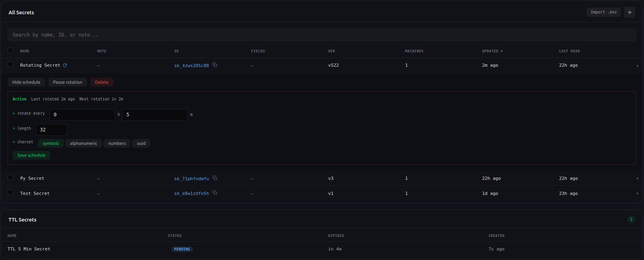Click the '23h ago' last read cell
Screen dimensions: 644x260
point(568,193)
